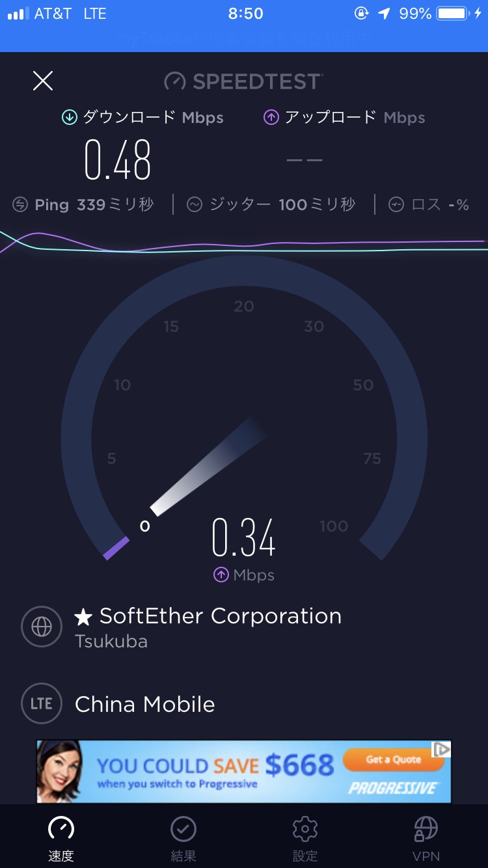
Task: Open the 設定 settings tab
Action: click(305, 839)
